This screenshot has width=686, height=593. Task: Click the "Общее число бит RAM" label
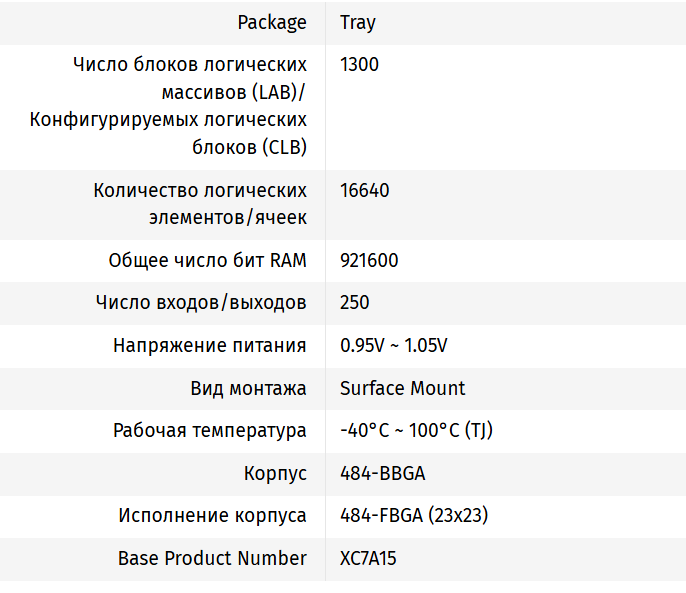point(207,260)
